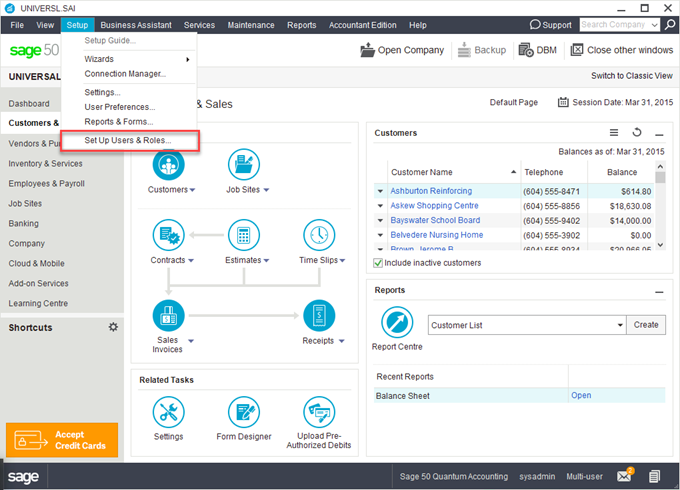Open Ashburton Reinforcing customer link
This screenshot has height=490, width=680.
coord(431,191)
